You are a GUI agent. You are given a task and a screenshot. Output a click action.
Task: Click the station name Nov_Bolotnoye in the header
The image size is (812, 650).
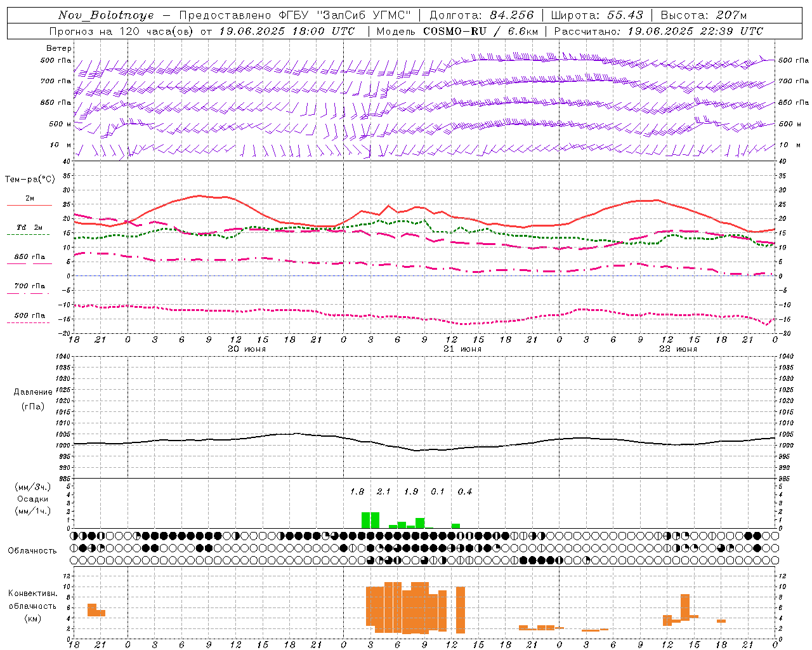tap(106, 15)
